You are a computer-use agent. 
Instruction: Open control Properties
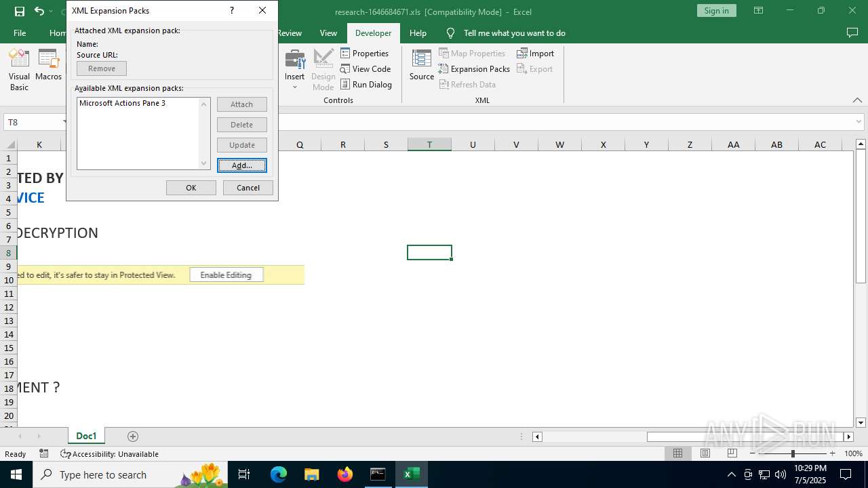[x=364, y=54]
